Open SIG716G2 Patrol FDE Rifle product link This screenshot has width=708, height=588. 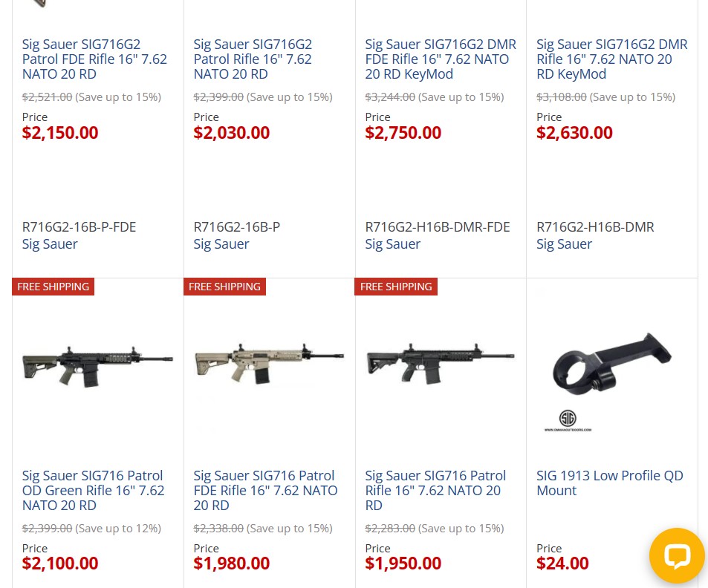(x=95, y=59)
